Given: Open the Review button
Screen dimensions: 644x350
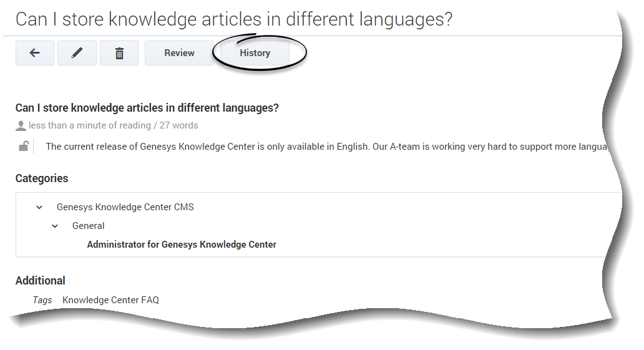Looking at the screenshot, I should pyautogui.click(x=179, y=53).
